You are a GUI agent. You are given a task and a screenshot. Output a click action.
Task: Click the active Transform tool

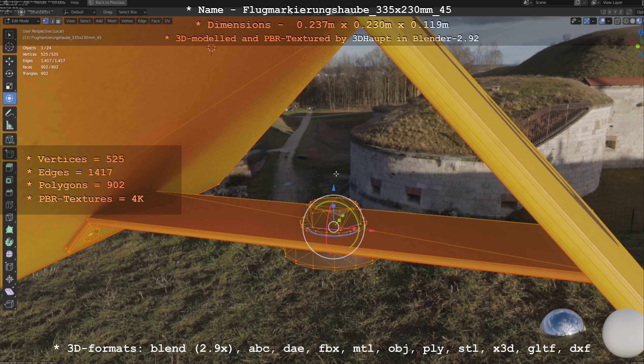(x=9, y=98)
